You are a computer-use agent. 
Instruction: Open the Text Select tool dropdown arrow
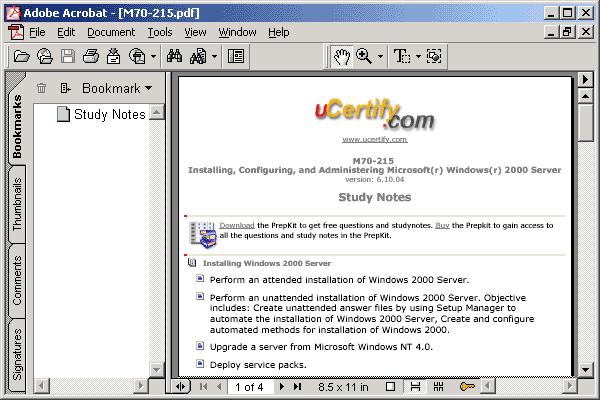[x=418, y=57]
